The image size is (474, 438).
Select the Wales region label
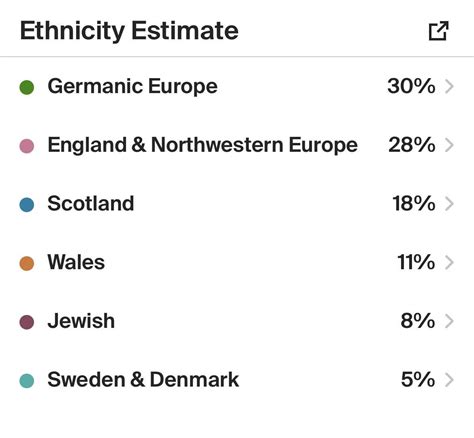(76, 262)
